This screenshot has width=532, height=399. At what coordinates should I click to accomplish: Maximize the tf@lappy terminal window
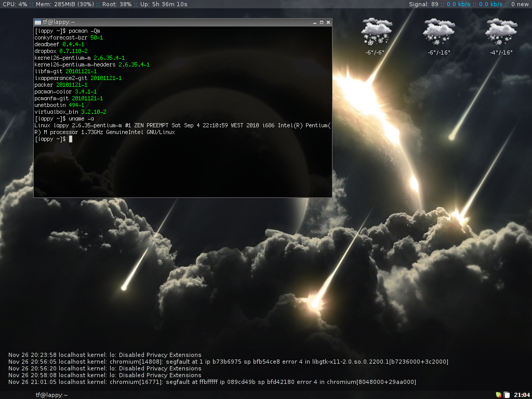321,22
